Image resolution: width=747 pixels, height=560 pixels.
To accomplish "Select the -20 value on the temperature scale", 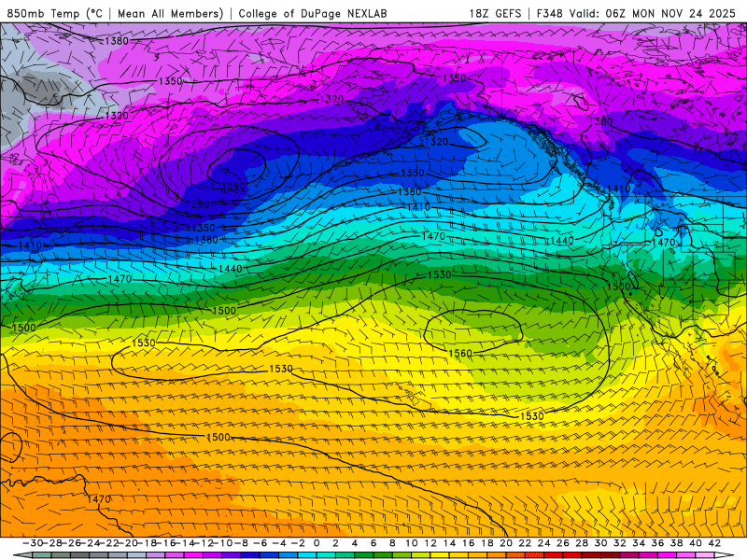I will pos(128,543).
